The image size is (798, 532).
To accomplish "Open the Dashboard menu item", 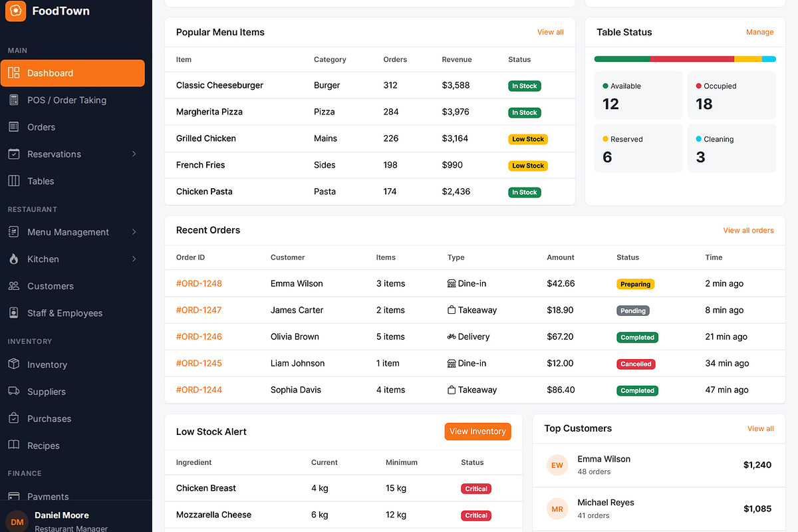I will tap(72, 73).
